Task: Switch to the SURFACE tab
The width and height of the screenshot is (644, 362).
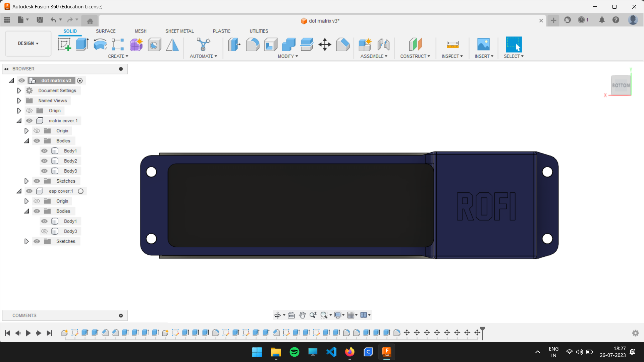Action: [x=105, y=31]
